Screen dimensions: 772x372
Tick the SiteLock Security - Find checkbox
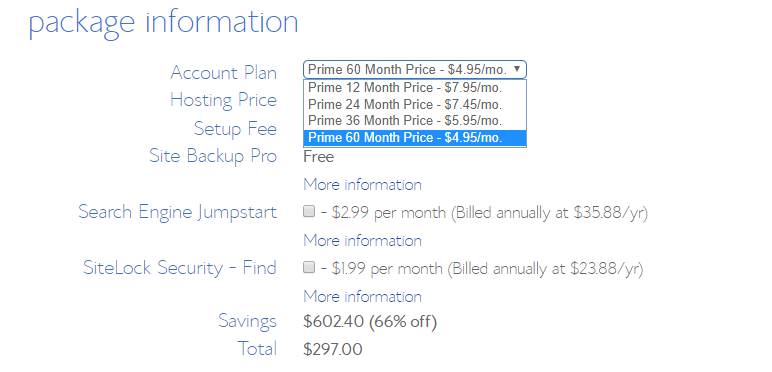point(309,268)
